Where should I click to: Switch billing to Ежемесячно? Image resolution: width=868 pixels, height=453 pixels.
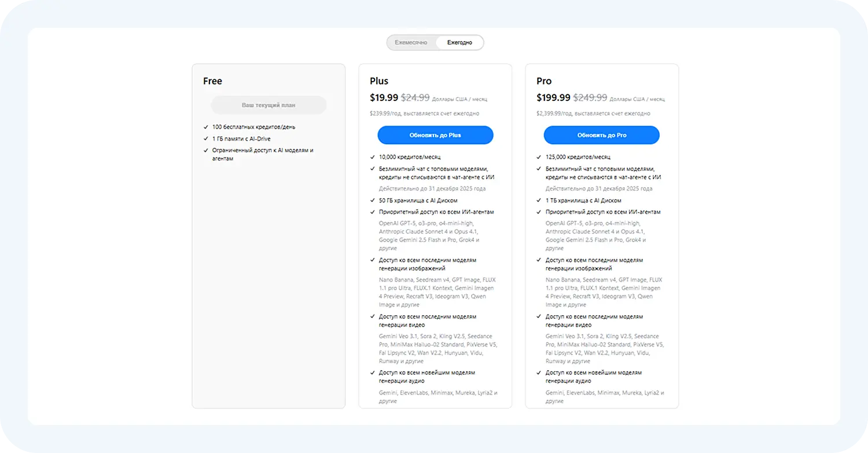(x=411, y=42)
